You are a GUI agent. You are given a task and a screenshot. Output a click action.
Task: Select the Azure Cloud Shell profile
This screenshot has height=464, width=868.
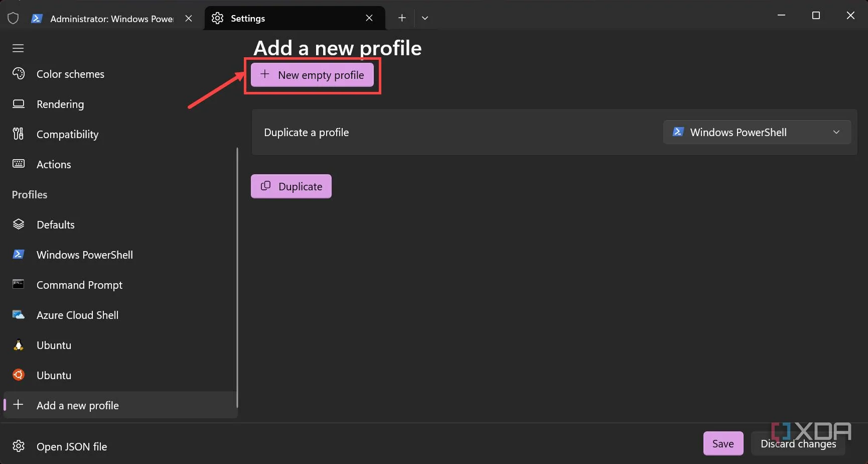pos(77,315)
